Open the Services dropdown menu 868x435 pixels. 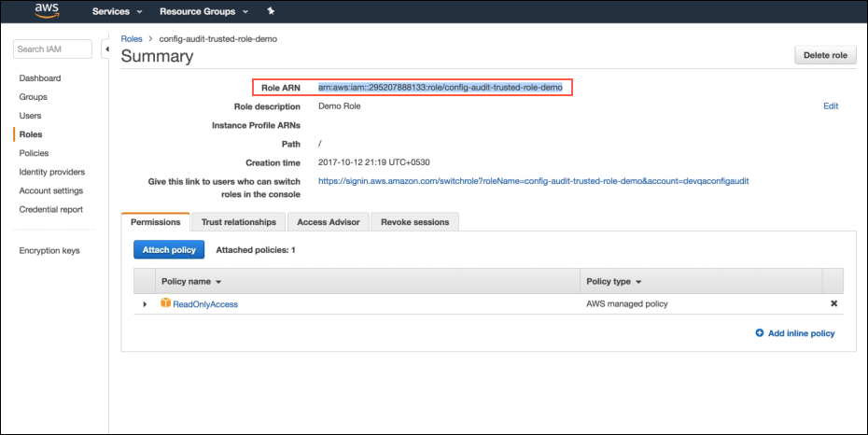point(117,11)
